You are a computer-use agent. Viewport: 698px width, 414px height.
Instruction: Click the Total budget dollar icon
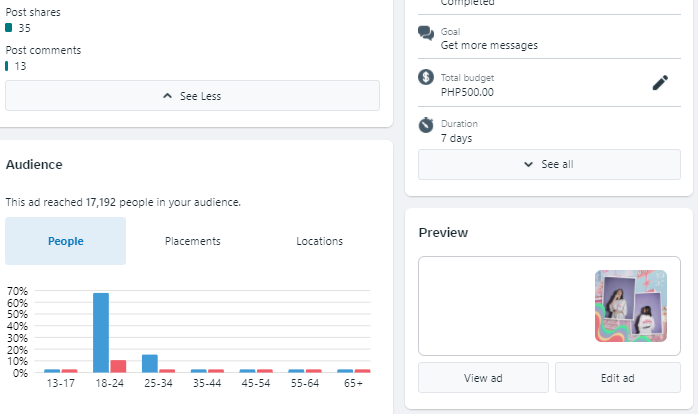[x=426, y=77]
